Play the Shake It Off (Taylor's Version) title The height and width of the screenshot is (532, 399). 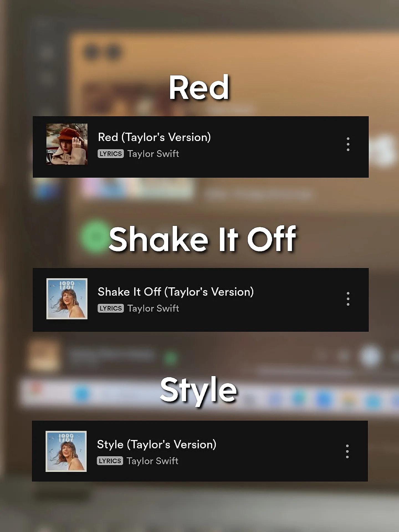[176, 292]
